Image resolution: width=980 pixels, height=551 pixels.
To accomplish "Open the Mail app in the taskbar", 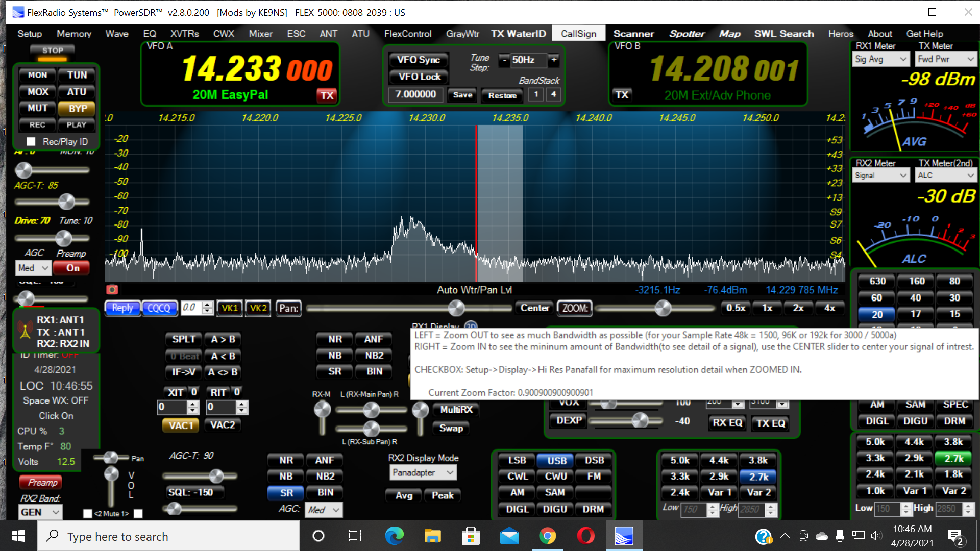I will (509, 536).
